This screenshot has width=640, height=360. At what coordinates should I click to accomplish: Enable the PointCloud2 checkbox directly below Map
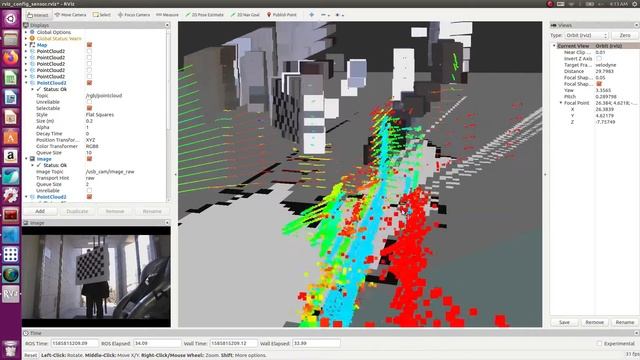point(89,51)
